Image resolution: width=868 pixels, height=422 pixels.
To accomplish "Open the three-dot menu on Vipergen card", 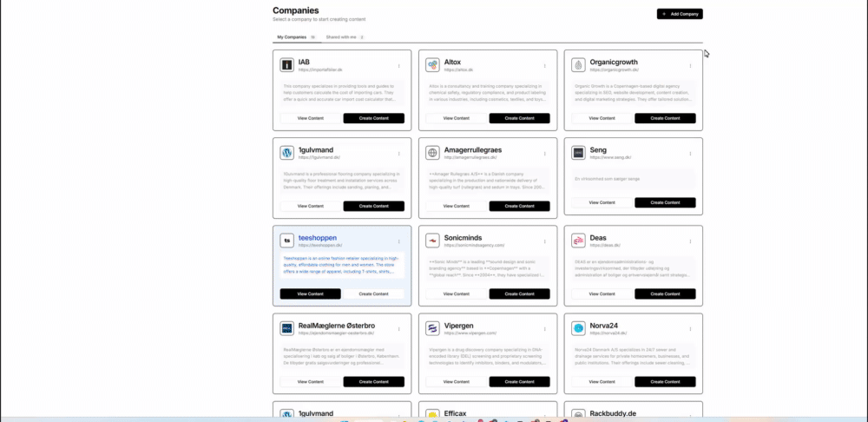I will [x=545, y=329].
